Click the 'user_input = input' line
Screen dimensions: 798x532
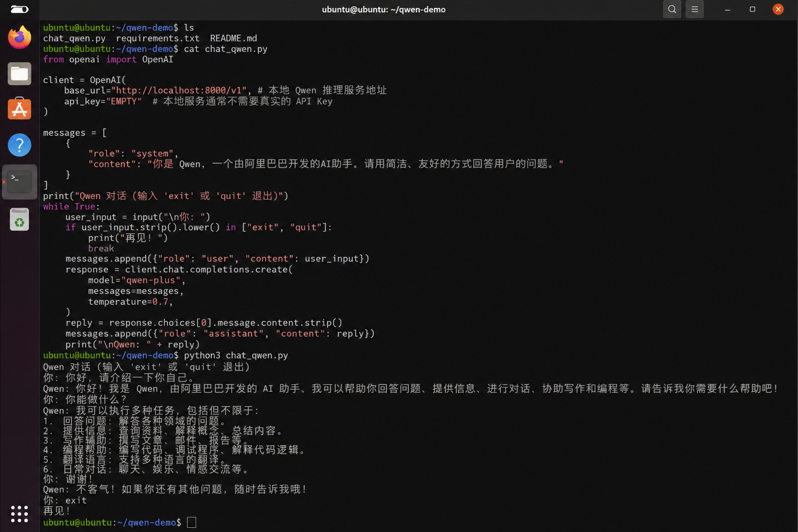(x=138, y=217)
